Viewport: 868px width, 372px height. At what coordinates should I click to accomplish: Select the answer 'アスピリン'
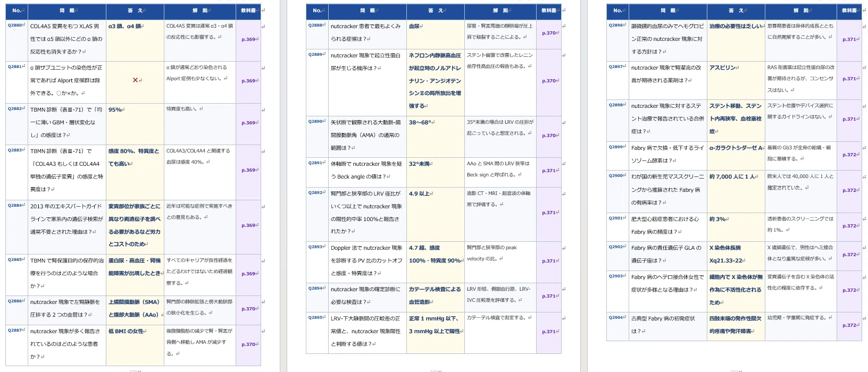click(x=722, y=67)
